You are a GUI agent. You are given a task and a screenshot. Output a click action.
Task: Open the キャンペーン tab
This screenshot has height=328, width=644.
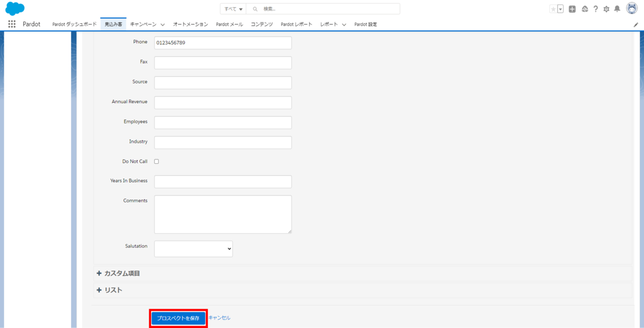coord(143,24)
